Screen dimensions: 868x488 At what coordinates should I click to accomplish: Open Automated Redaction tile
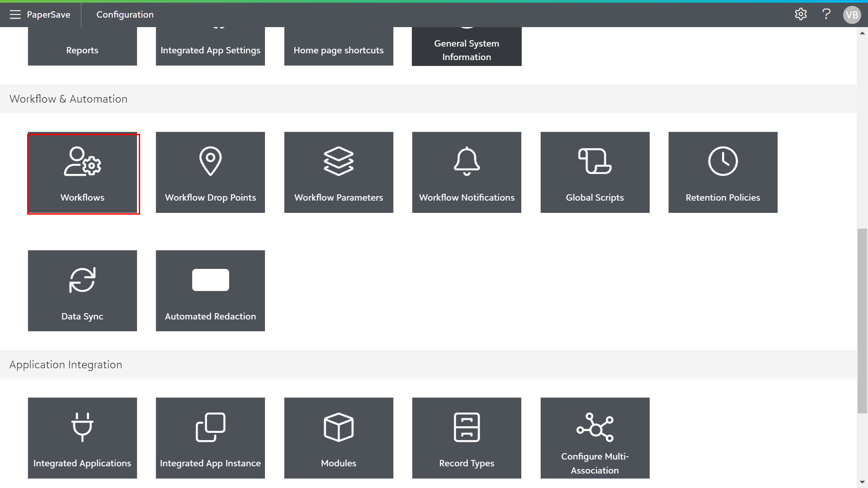coord(210,291)
